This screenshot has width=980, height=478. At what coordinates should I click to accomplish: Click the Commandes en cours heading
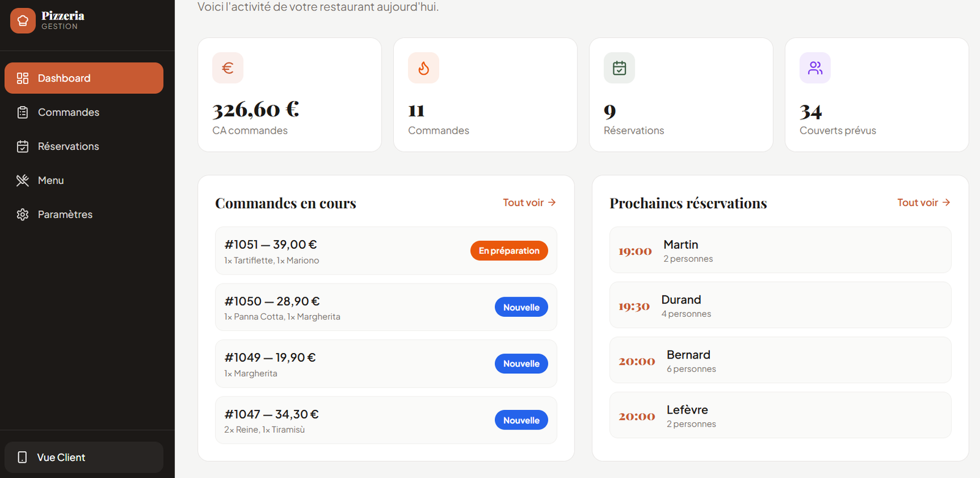[285, 203]
